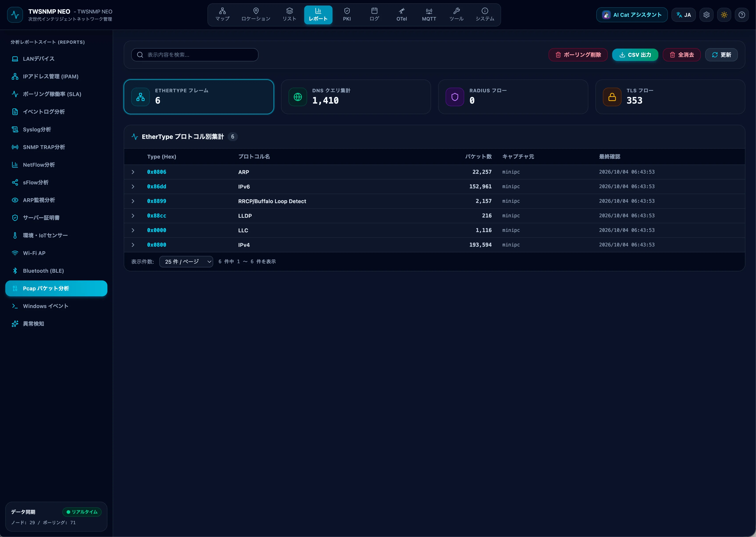Refresh list with 更新 button
756x537 pixels.
[721, 55]
